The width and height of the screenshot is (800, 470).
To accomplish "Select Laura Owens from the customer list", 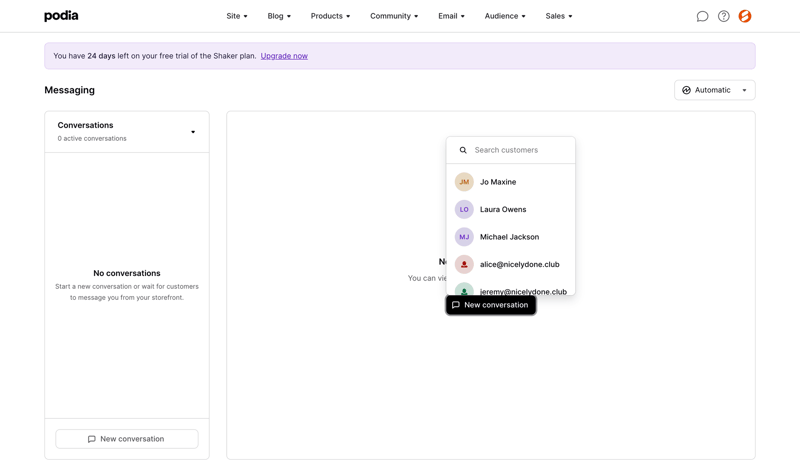I will (x=511, y=209).
